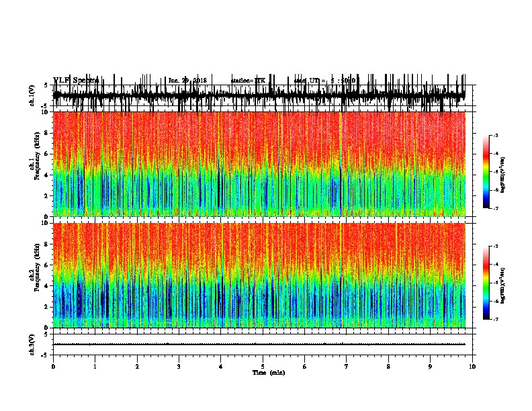Click the time tick label '7'
532x411 pixels.
point(347,367)
